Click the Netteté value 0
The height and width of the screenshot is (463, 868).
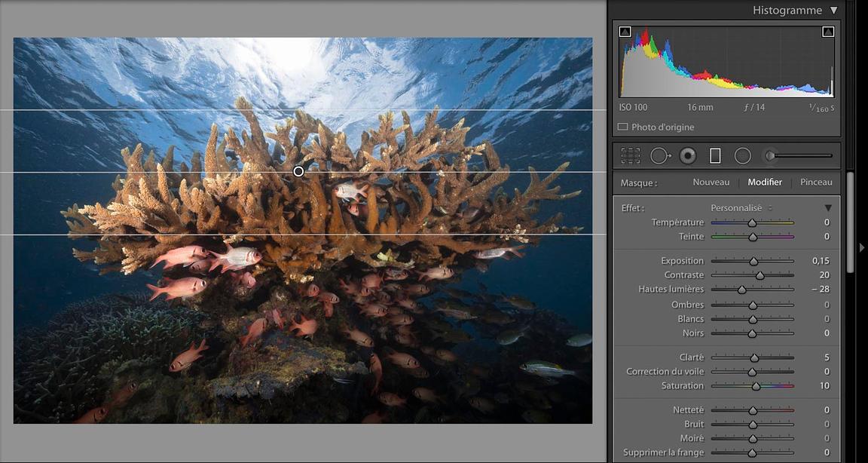pos(827,410)
